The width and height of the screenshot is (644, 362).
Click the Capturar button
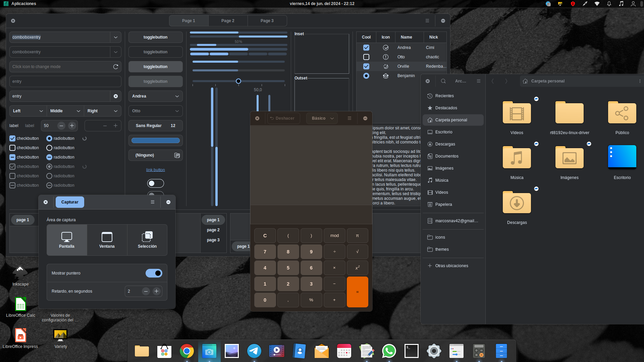tap(70, 202)
